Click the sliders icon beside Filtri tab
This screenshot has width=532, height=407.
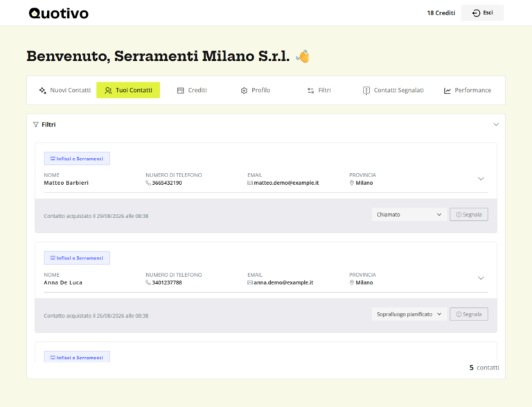[x=311, y=91]
